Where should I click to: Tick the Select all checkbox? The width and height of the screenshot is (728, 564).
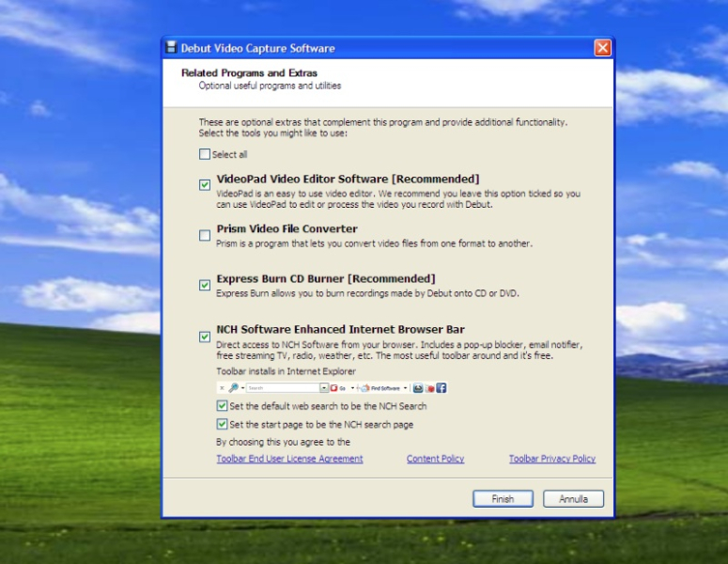point(204,154)
